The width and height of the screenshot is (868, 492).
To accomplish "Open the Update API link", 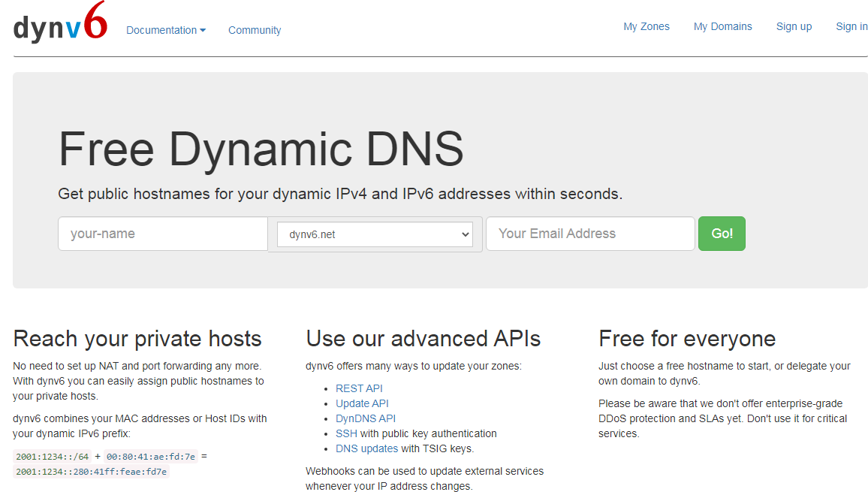I will (x=362, y=403).
